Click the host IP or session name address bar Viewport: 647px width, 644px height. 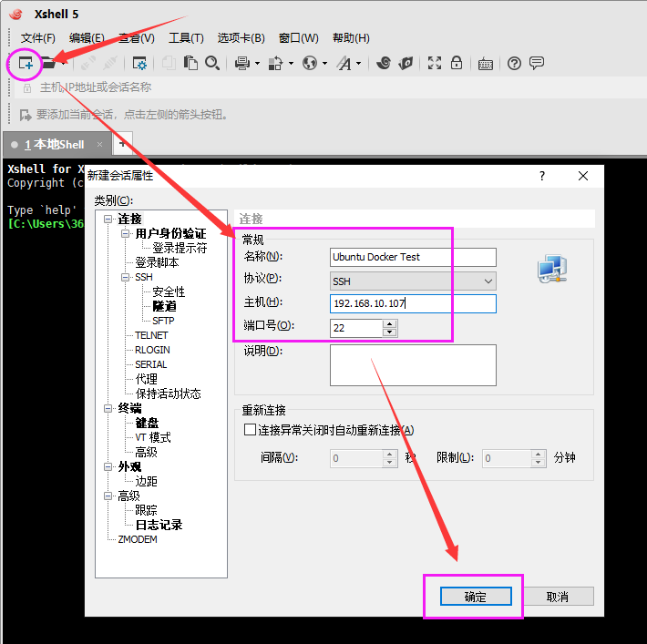[330, 87]
